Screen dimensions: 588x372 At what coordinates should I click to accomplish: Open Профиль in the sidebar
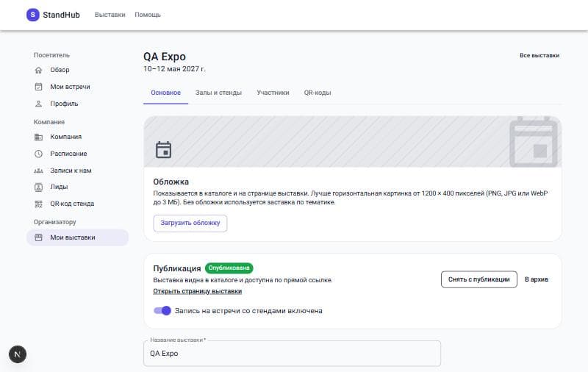[x=77, y=104]
